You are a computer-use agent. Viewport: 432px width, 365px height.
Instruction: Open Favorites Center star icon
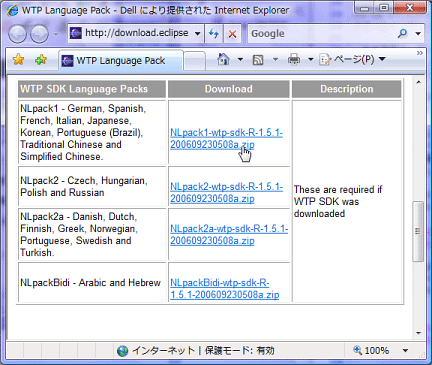[x=19, y=60]
